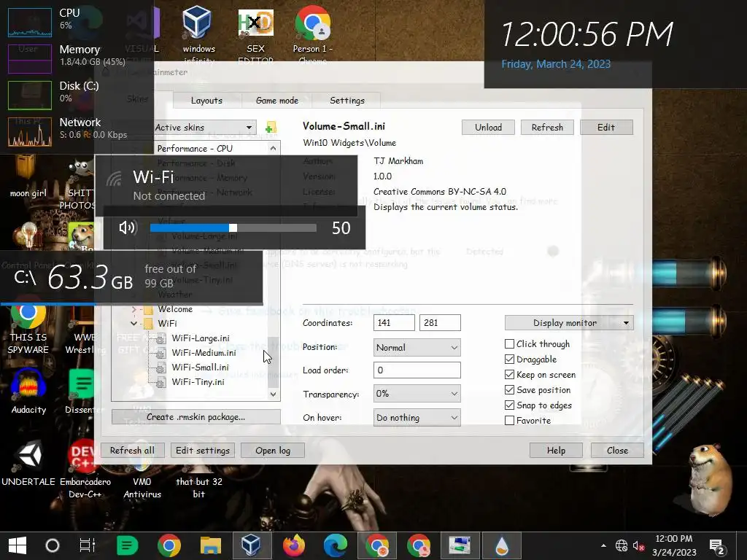The width and height of the screenshot is (747, 560).
Task: Open the Rainmeter drop icon on taskbar
Action: (x=502, y=545)
